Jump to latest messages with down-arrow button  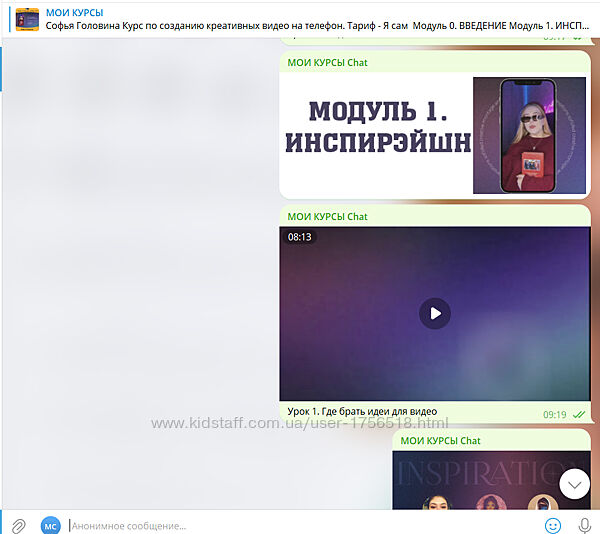click(x=575, y=484)
